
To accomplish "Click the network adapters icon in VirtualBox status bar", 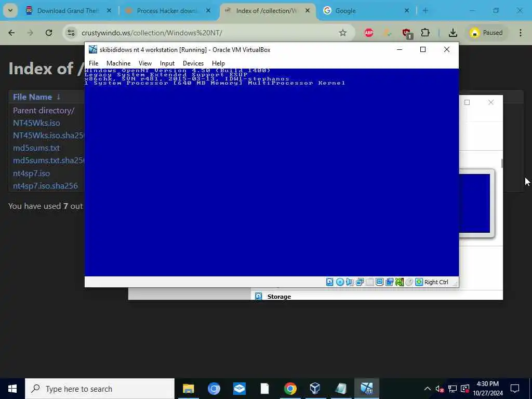I will pos(360,282).
